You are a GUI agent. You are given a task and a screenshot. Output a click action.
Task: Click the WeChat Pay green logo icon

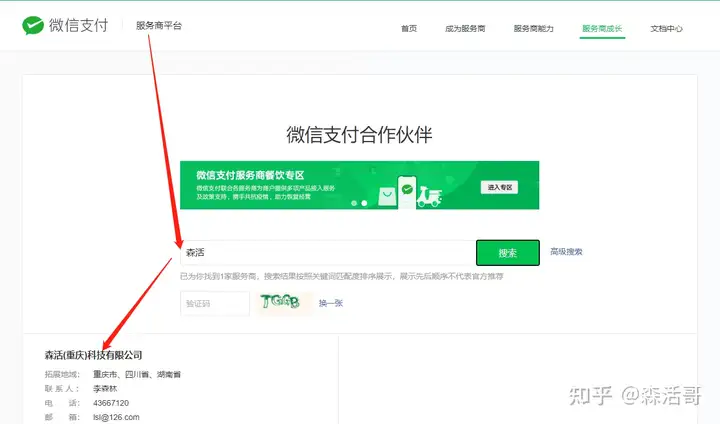pyautogui.click(x=33, y=26)
